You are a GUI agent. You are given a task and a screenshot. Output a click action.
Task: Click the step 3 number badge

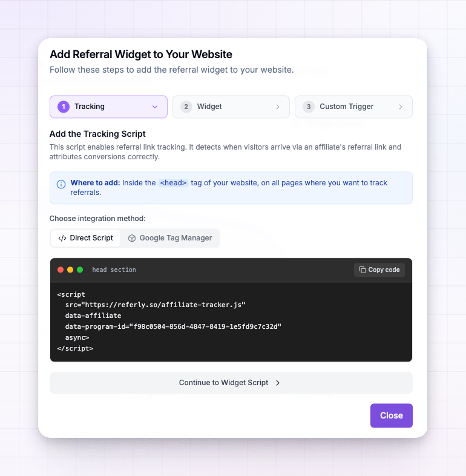point(309,107)
